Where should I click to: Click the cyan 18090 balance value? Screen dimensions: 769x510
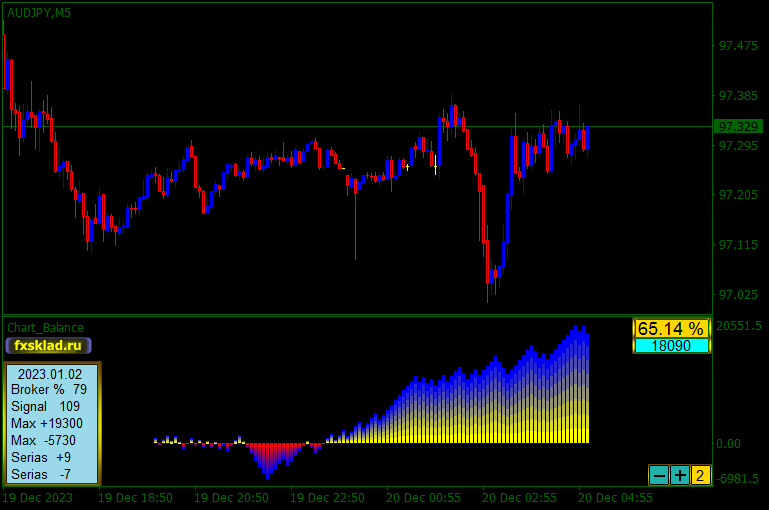[671, 346]
